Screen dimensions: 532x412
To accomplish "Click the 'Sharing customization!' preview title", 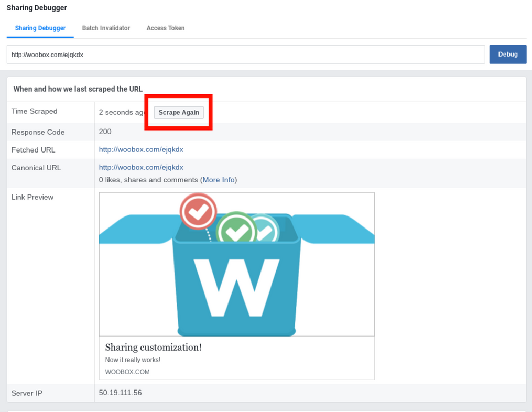I will click(153, 347).
